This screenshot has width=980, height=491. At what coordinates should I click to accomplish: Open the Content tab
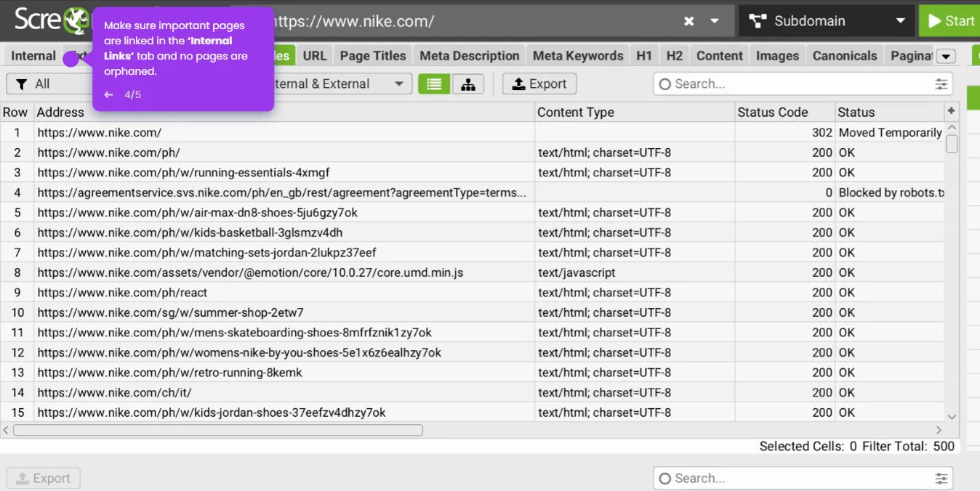click(x=720, y=56)
